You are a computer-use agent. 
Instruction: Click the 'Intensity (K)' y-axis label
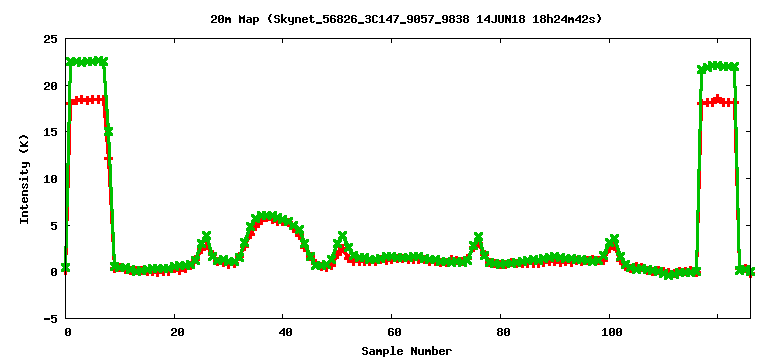click(24, 179)
